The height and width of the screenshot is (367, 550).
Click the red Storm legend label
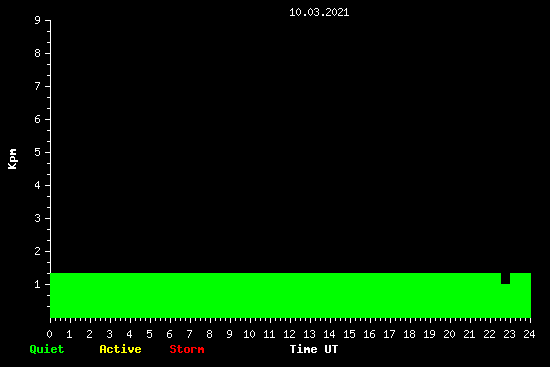tap(187, 349)
